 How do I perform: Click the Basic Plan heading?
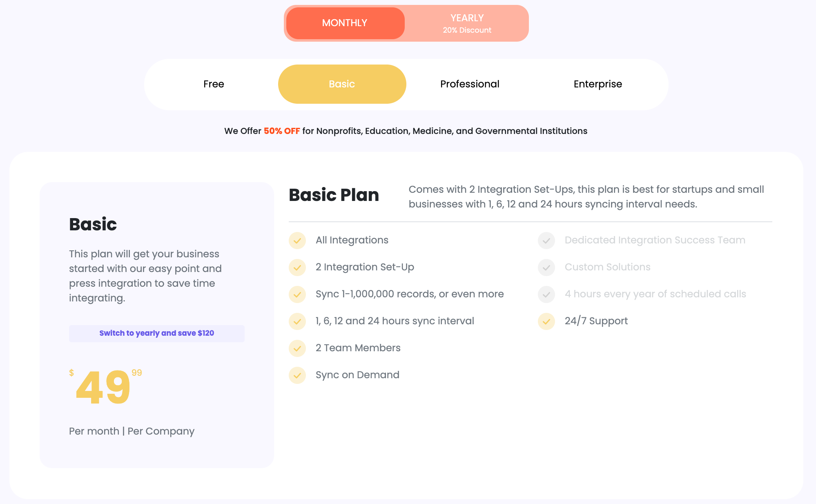click(334, 195)
